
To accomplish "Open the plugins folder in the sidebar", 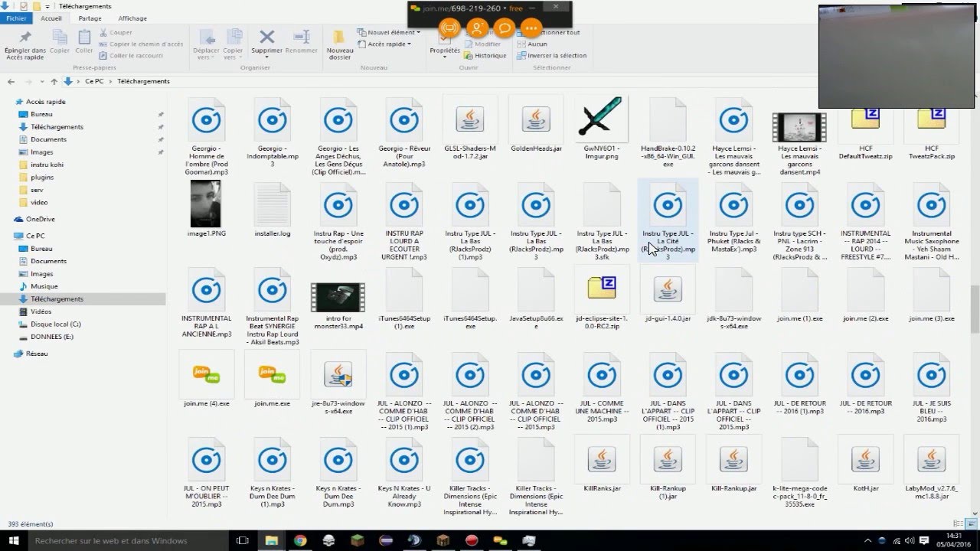I will [42, 178].
